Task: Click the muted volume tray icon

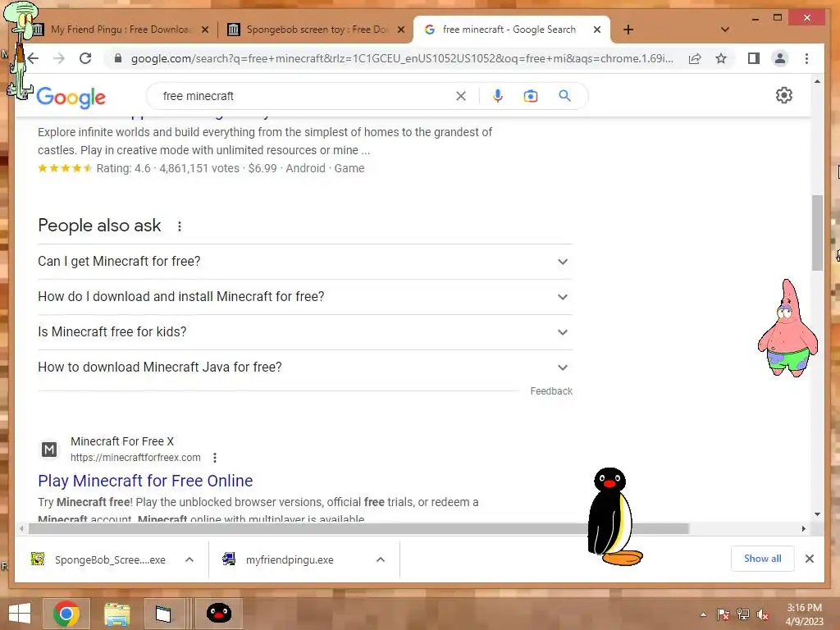Action: [x=763, y=614]
